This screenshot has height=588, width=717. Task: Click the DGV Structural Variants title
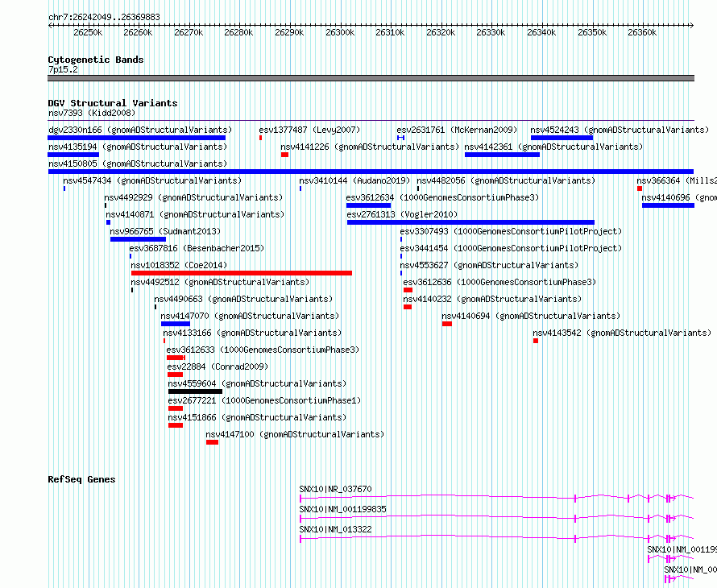coord(113,103)
